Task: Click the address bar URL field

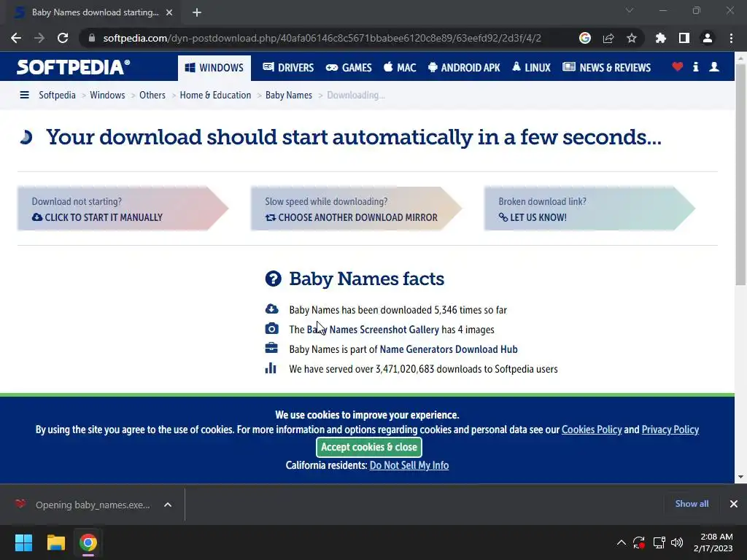Action: pyautogui.click(x=322, y=38)
